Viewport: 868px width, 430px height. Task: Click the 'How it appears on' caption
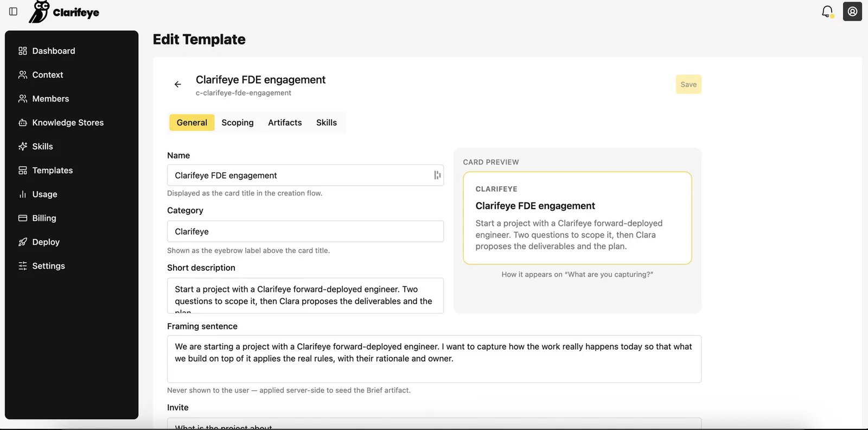[577, 275]
